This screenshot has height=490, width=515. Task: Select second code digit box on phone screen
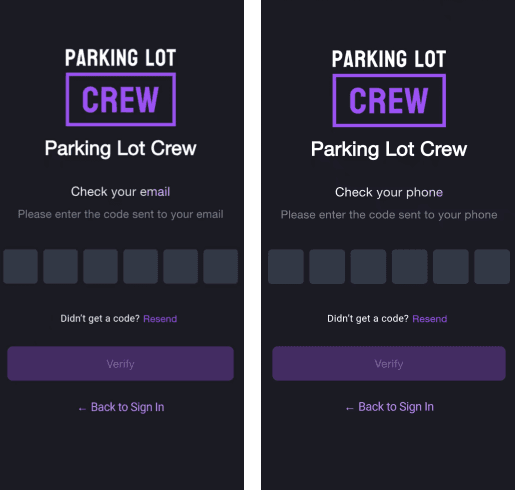pyautogui.click(x=327, y=267)
